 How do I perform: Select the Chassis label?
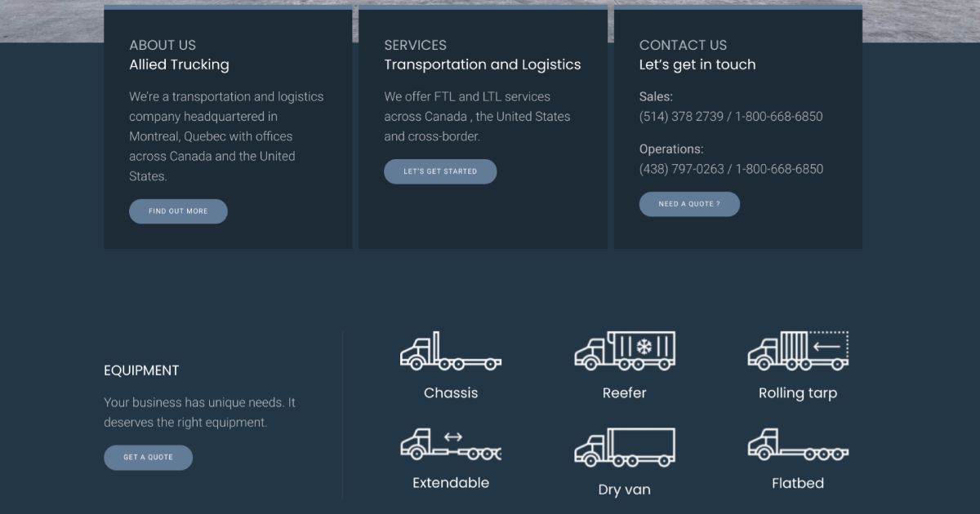coord(451,393)
